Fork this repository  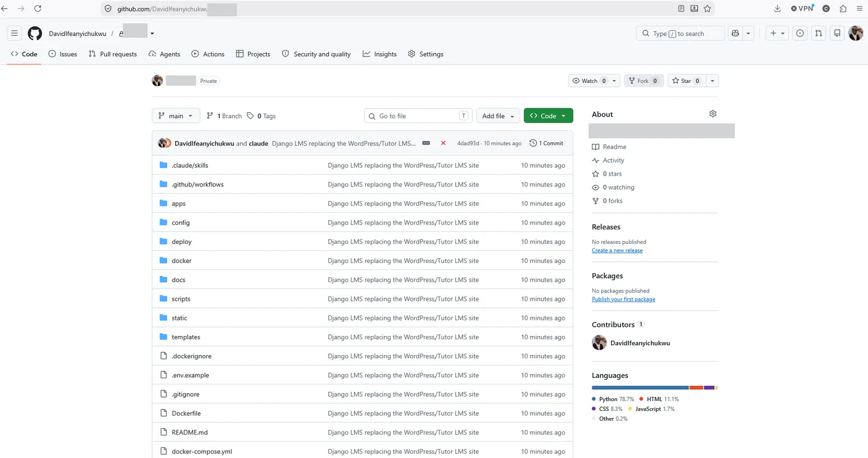click(643, 81)
